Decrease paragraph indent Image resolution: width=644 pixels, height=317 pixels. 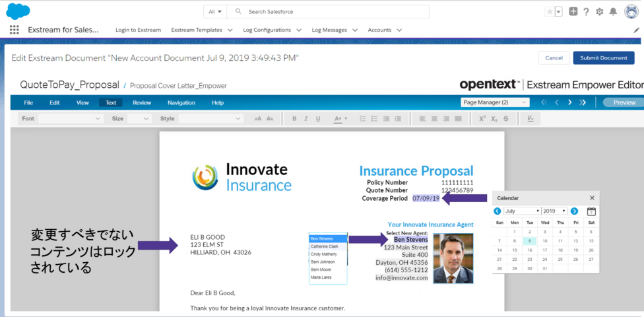tap(386, 119)
